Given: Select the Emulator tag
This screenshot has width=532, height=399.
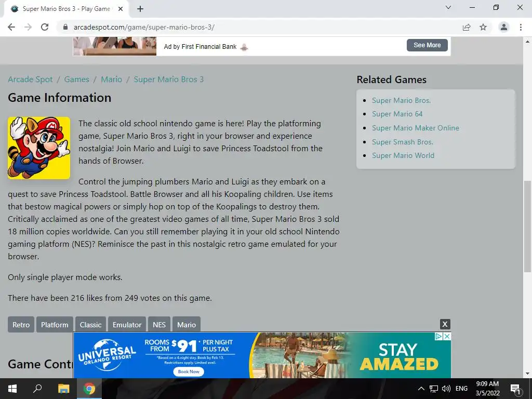Looking at the screenshot, I should tap(127, 325).
